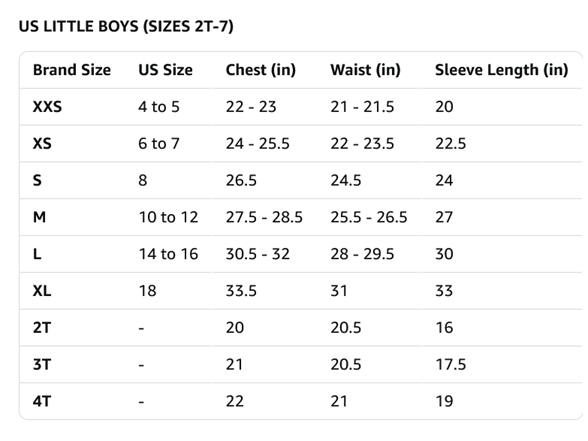Click the 10 to 12 US size cell
Viewport: 588px width, 441px height.
[168, 217]
